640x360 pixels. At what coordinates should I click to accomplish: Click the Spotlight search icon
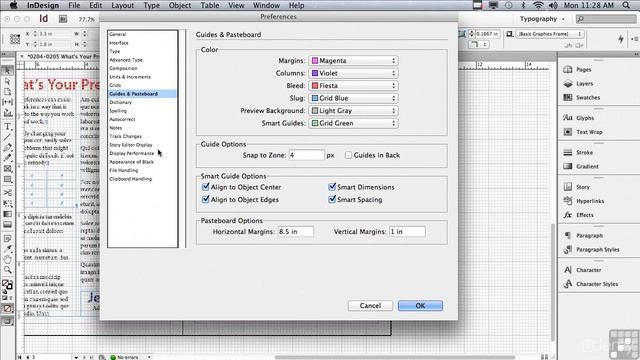coord(626,5)
